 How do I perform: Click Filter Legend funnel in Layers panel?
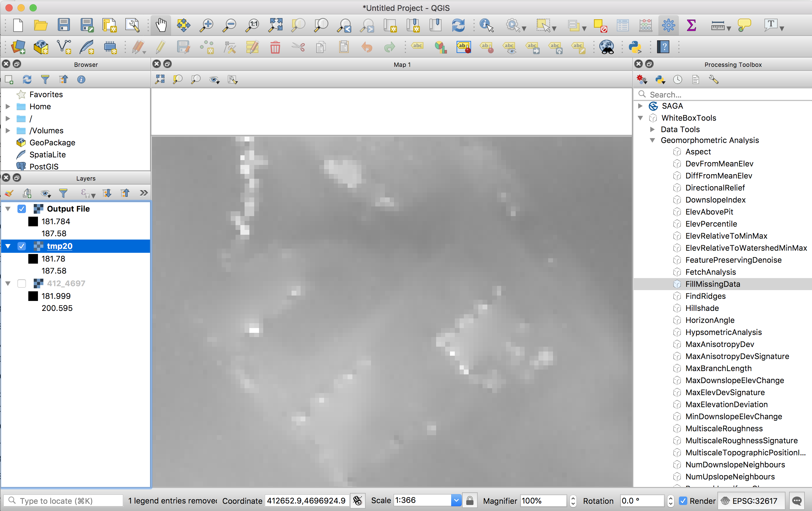pyautogui.click(x=63, y=193)
